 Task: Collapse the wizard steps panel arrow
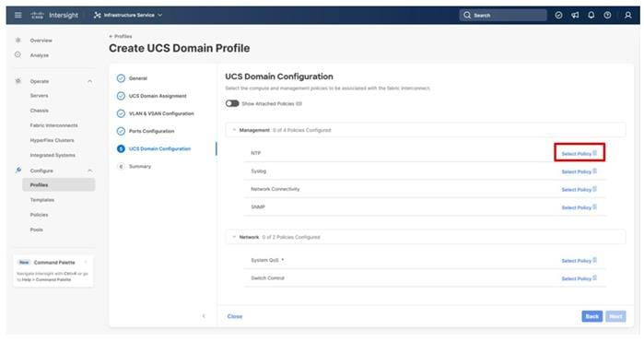204,316
